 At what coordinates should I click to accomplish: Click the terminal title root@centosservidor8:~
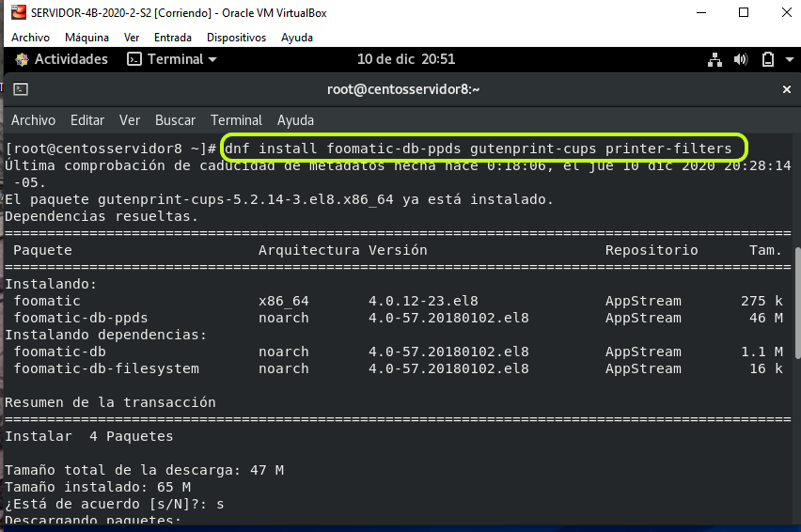[403, 89]
